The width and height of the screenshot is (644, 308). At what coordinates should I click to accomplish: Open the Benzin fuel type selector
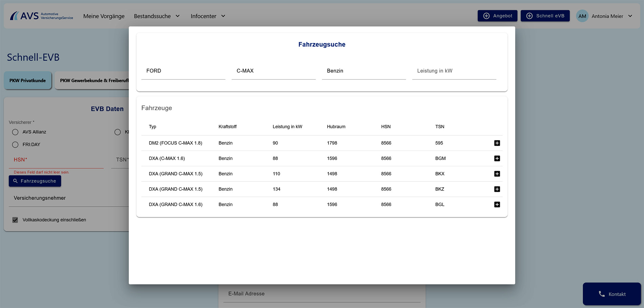coord(364,71)
